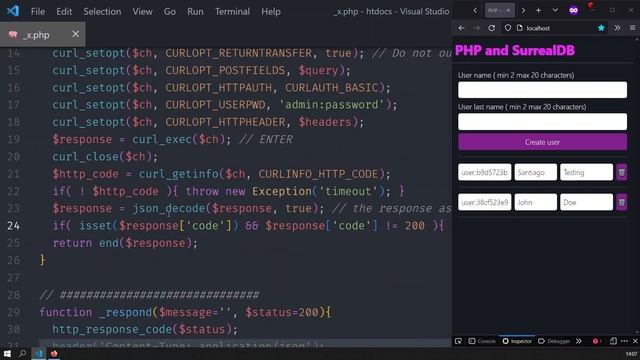Delete the Santiago Testing user

[622, 172]
